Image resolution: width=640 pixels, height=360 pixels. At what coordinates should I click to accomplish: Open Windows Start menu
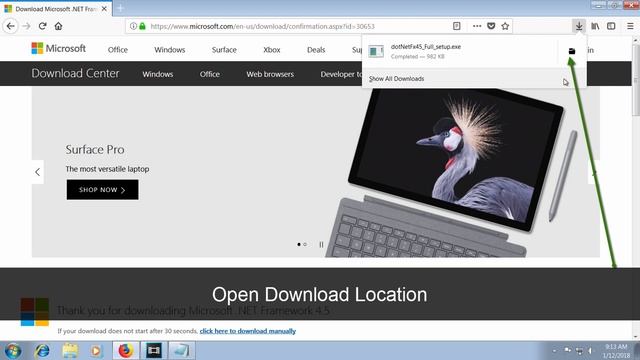click(x=13, y=351)
